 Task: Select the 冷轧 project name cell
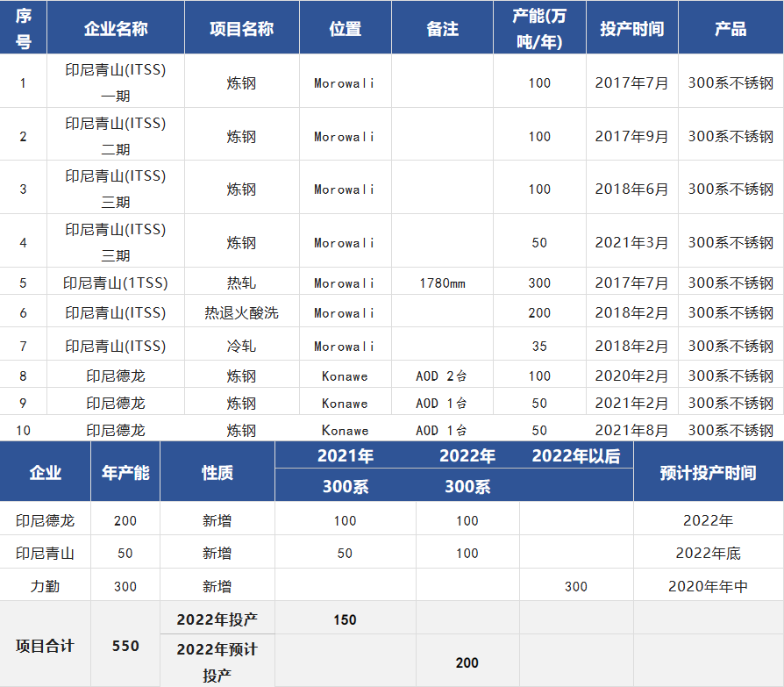(241, 347)
